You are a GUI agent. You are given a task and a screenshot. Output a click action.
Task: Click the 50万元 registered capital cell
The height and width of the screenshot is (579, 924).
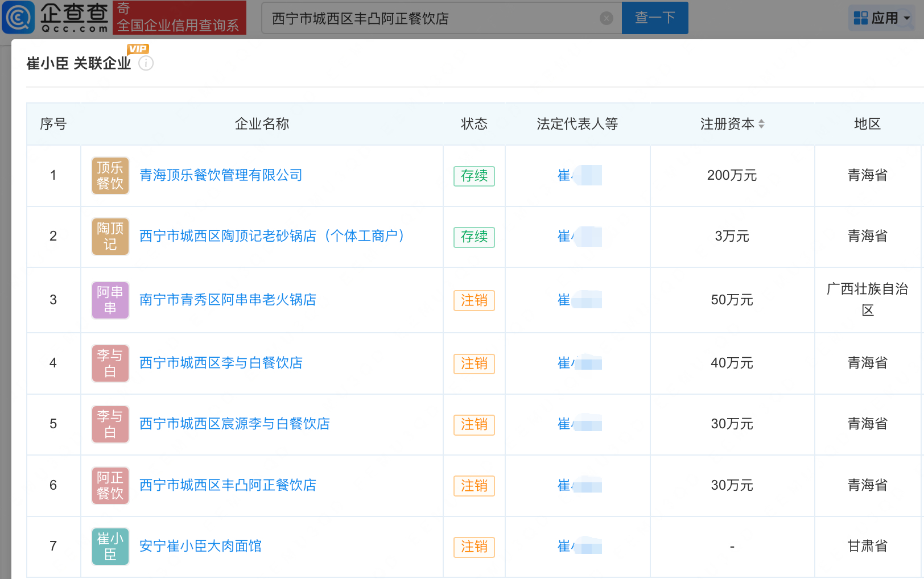point(732,300)
